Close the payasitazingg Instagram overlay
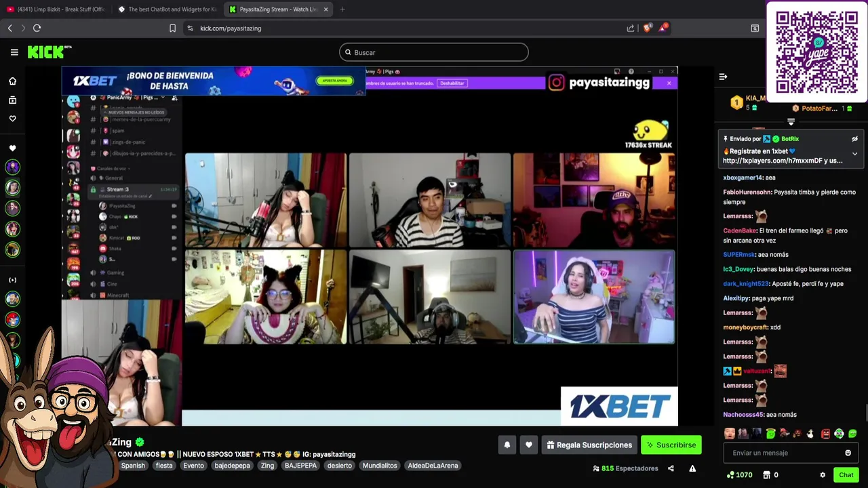 (x=669, y=83)
